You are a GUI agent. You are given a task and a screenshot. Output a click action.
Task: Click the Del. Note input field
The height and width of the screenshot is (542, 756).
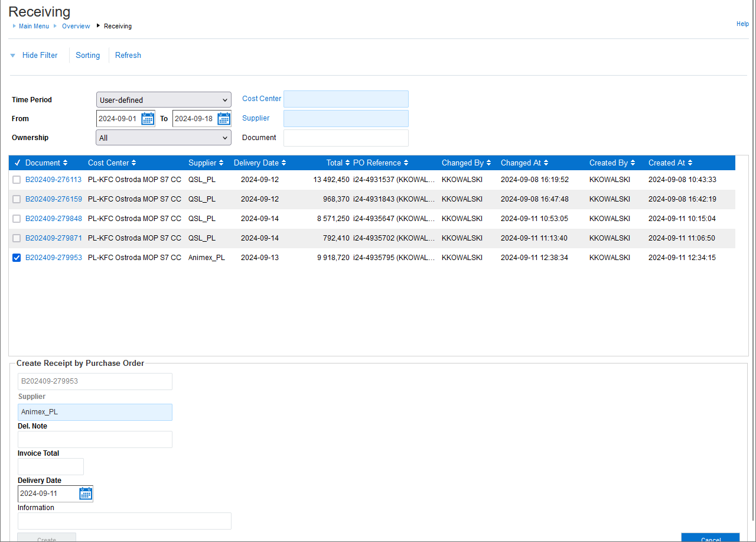[95, 439]
